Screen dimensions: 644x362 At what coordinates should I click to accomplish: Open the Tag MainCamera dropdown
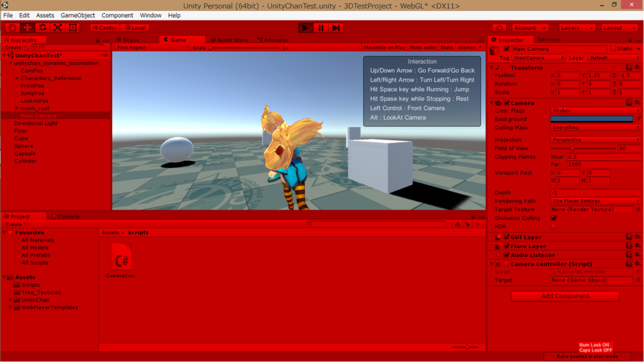click(x=538, y=58)
